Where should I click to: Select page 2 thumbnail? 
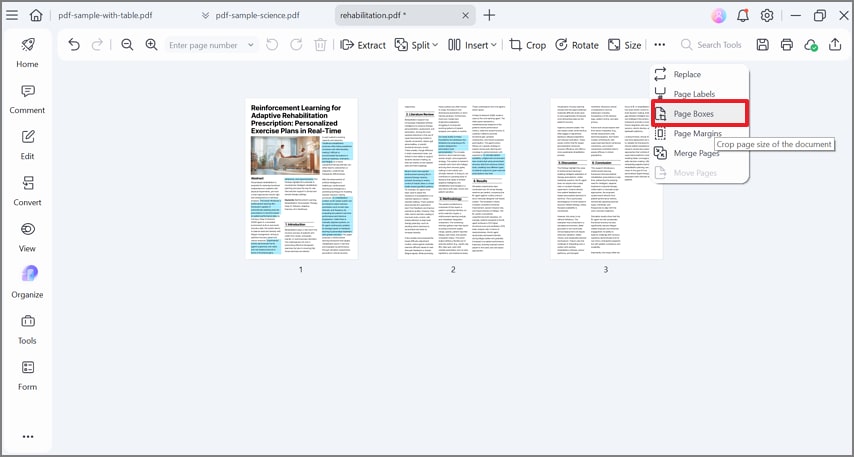[454, 179]
